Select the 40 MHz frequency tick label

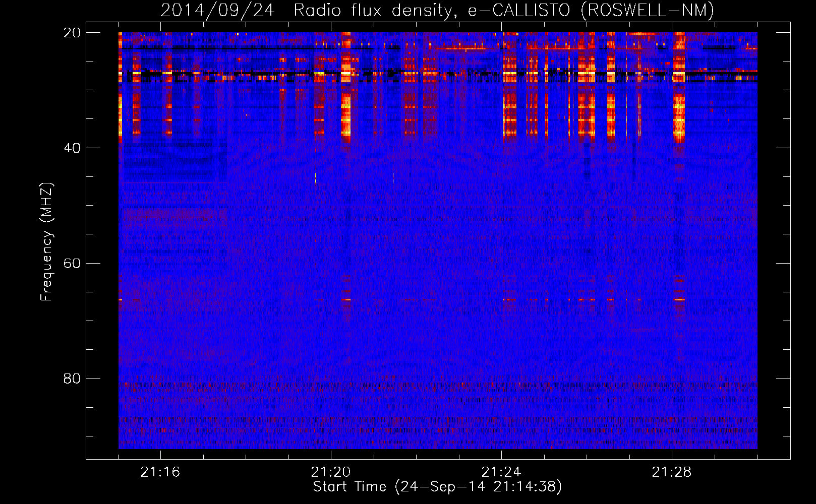click(x=72, y=148)
